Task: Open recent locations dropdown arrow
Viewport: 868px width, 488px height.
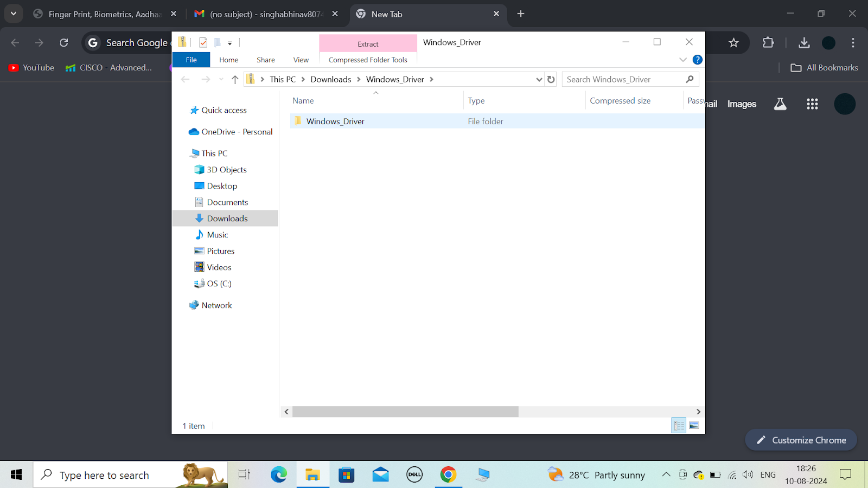Action: tap(221, 79)
